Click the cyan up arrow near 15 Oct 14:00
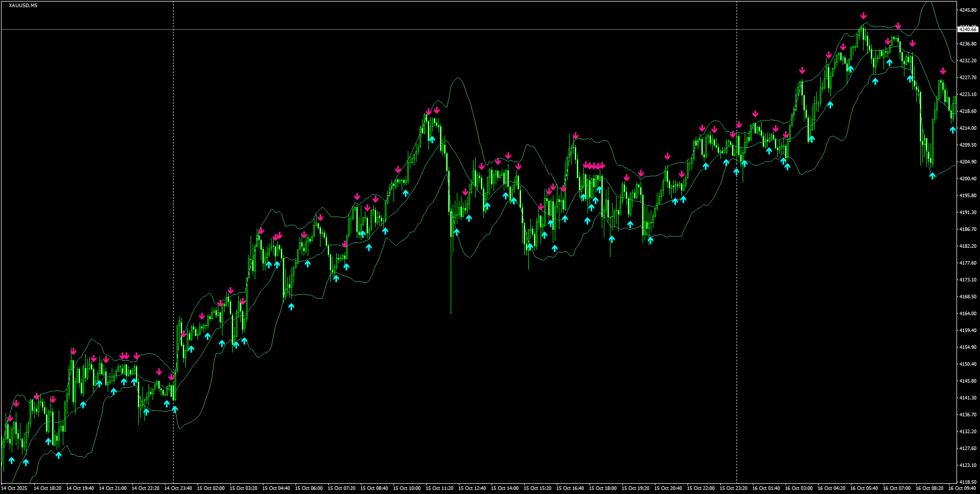The height and width of the screenshot is (494, 980). (x=505, y=195)
